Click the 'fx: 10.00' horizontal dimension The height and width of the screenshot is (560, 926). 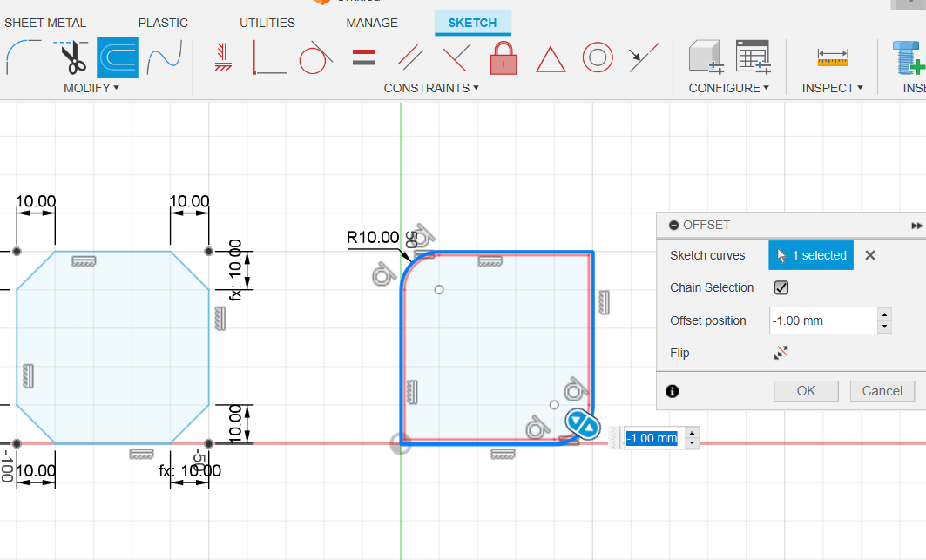tap(190, 471)
